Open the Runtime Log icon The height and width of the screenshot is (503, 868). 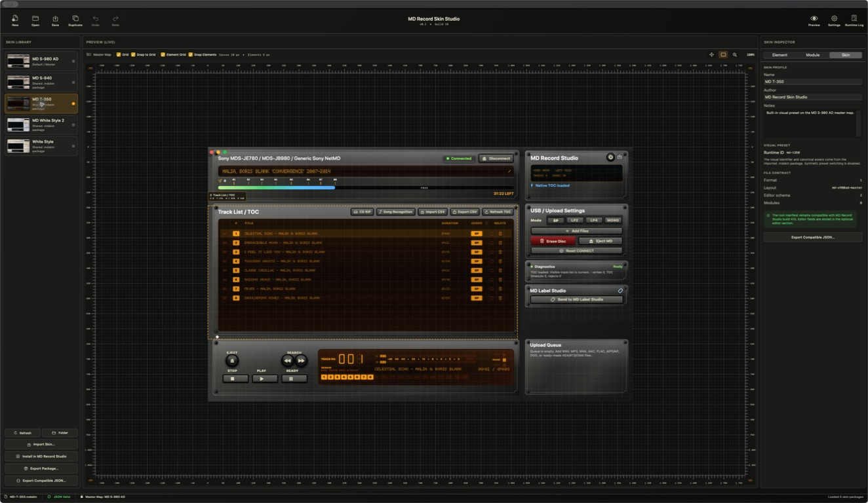click(x=854, y=18)
